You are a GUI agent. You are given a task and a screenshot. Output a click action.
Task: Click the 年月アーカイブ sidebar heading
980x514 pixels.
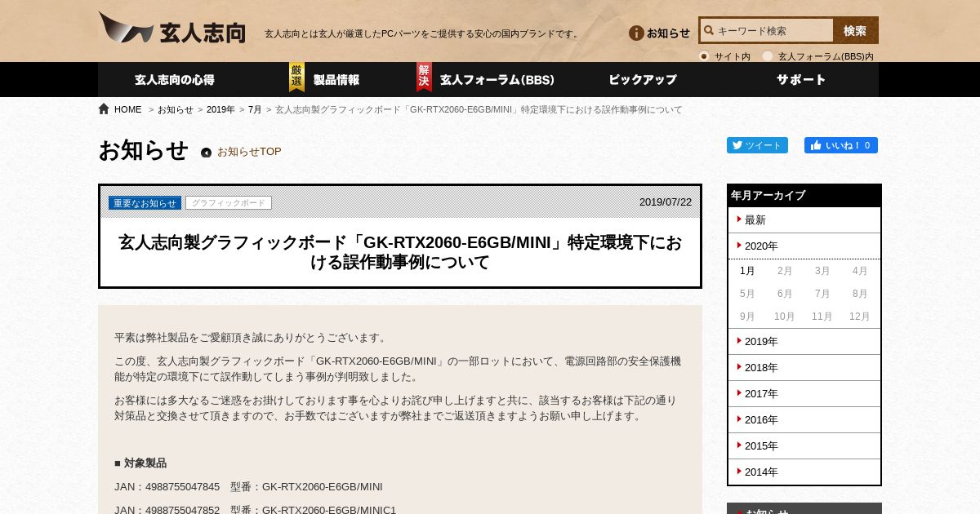[804, 196]
